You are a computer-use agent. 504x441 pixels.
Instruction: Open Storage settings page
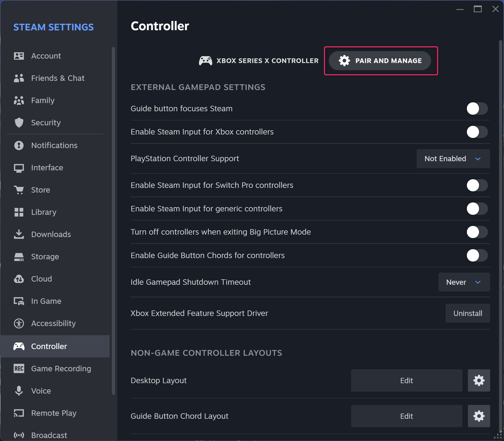55,257
